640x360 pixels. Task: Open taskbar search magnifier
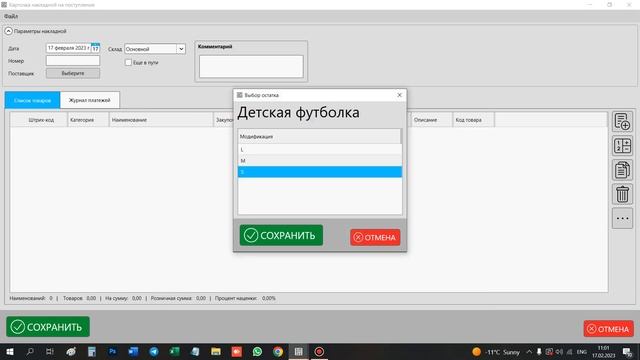pos(30,351)
